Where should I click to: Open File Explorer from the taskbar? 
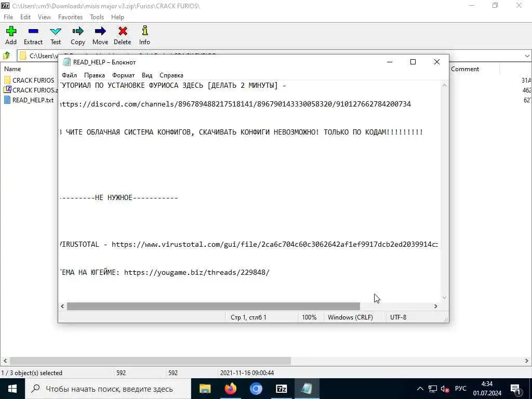205,389
